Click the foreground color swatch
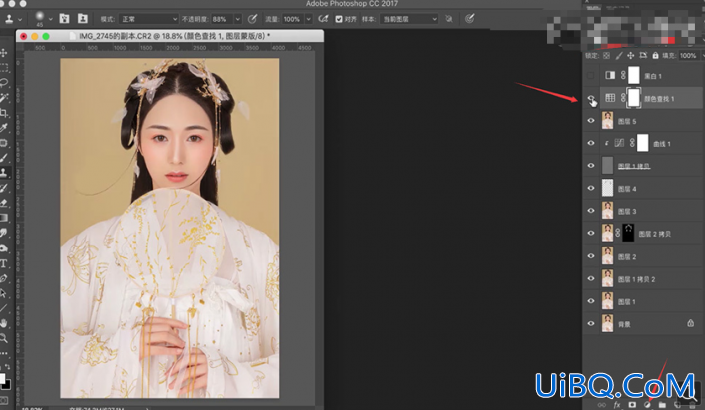This screenshot has width=705, height=410. tap(2, 378)
